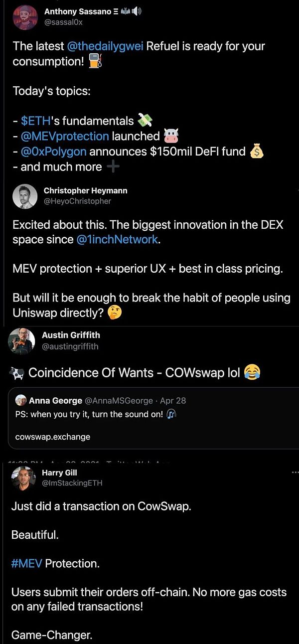This screenshot has width=299, height=644.
Task: Select the #MEV hashtag
Action: pos(26,564)
